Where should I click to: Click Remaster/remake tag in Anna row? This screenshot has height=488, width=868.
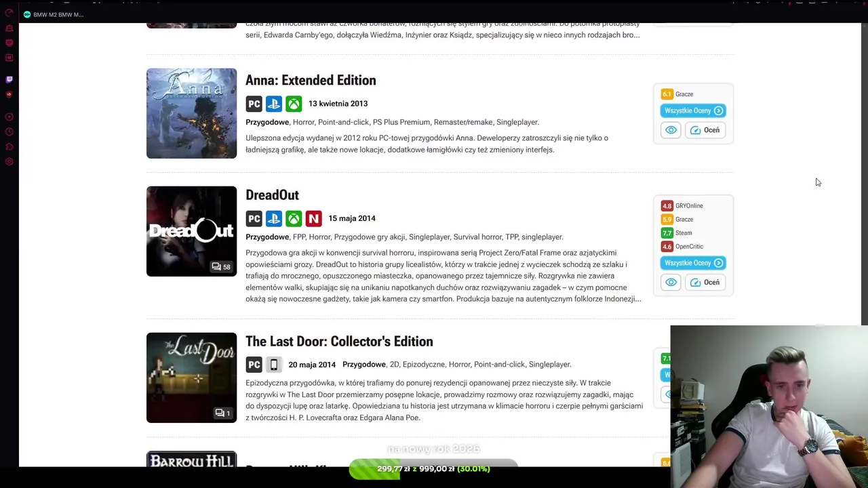click(463, 122)
